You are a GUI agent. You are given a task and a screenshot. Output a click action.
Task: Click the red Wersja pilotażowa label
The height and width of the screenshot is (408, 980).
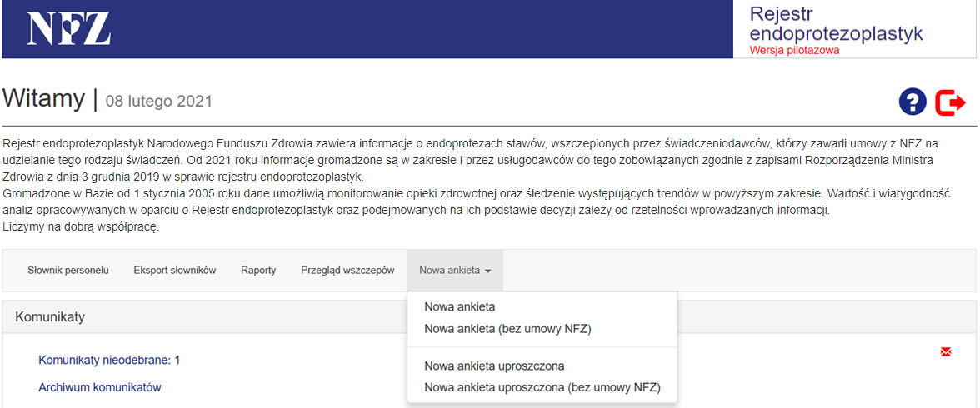click(794, 50)
